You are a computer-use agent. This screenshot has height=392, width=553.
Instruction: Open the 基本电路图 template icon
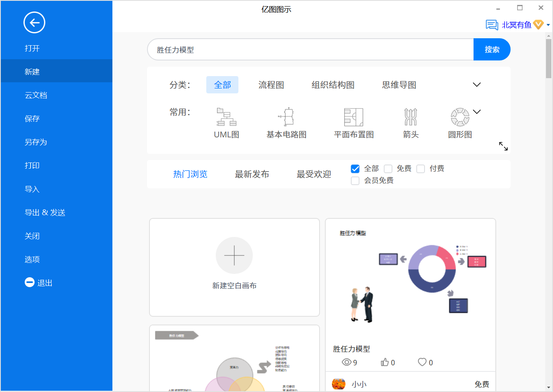(x=287, y=117)
